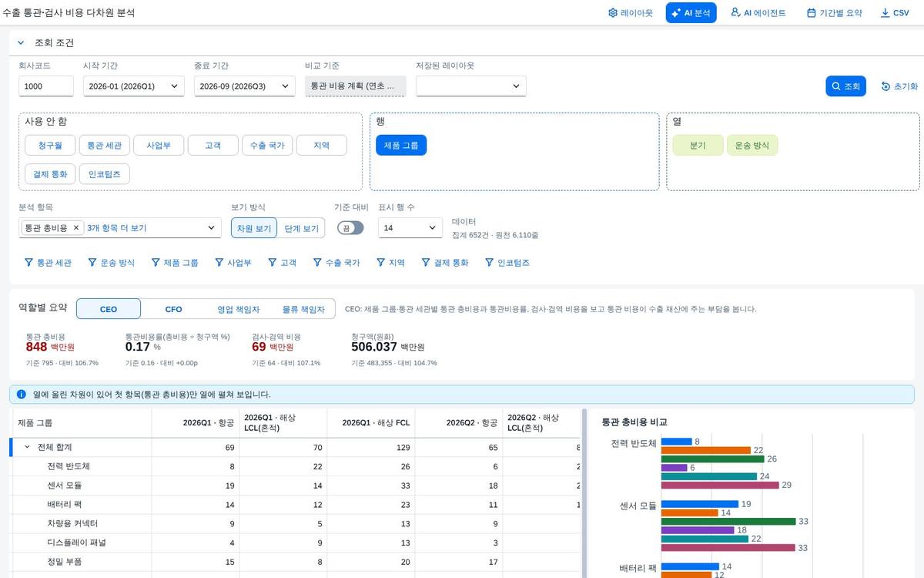This screenshot has width=924, height=578.
Task: Select the 영업 책임자 role tab
Action: point(238,309)
